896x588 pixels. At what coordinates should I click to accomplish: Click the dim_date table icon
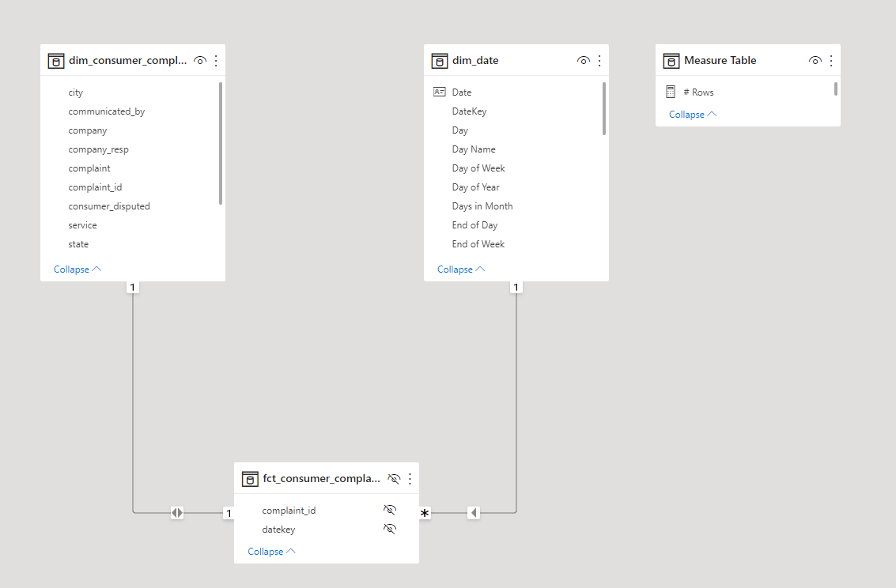click(440, 61)
